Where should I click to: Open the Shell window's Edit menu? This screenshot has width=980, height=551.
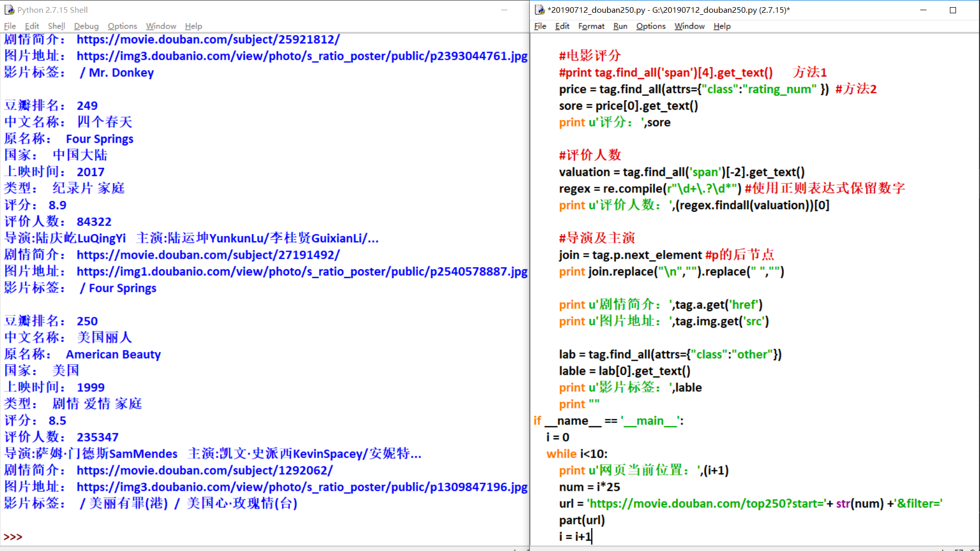pos(32,26)
